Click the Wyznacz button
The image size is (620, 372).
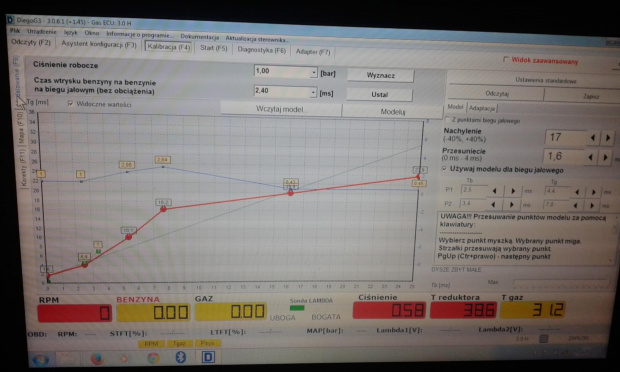point(380,75)
